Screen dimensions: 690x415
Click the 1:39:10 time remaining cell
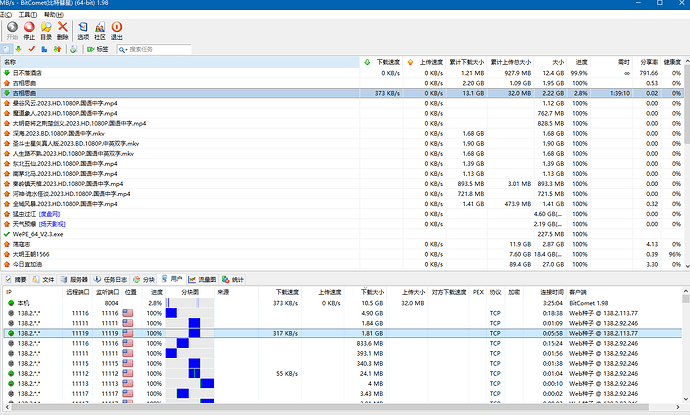pyautogui.click(x=620, y=93)
